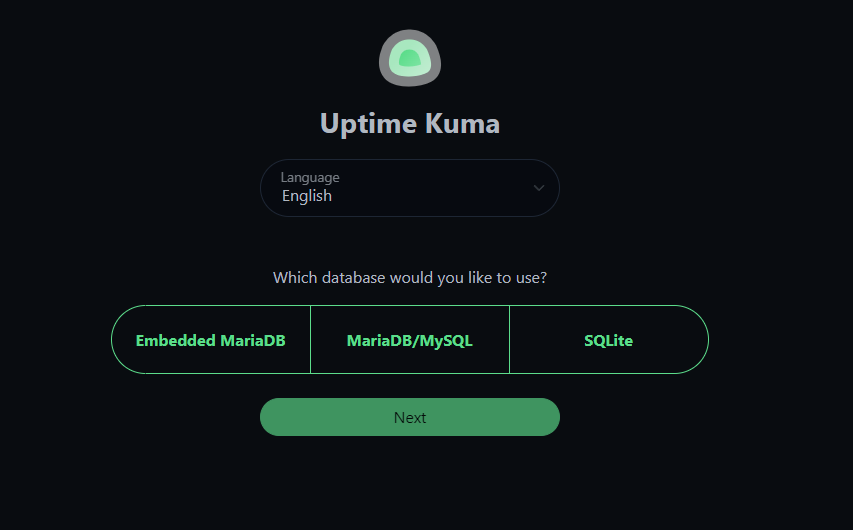Select the Embedded MariaDB database option
The image size is (853, 530).
pyautogui.click(x=211, y=340)
